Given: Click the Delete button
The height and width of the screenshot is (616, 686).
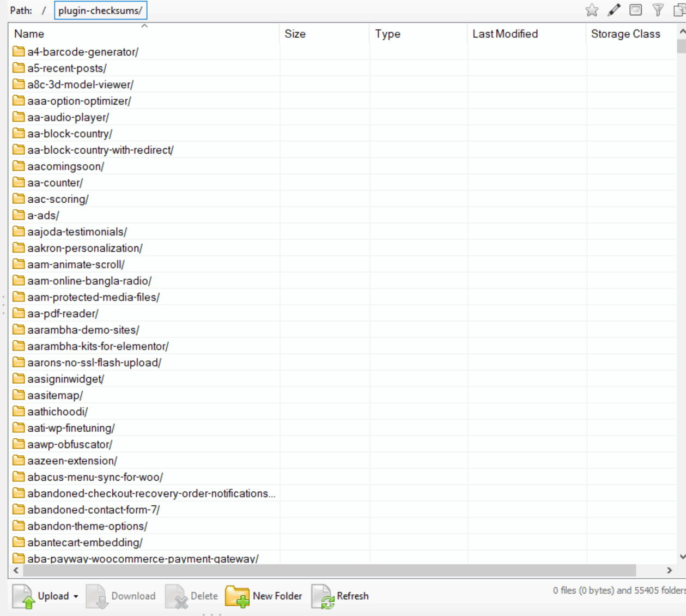Looking at the screenshot, I should tap(192, 596).
